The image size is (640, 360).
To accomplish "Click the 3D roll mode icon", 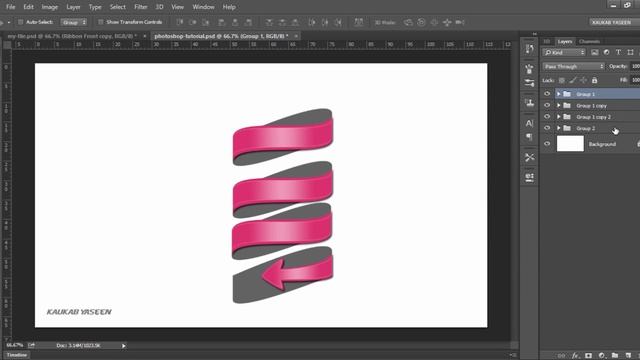I will click(x=421, y=22).
